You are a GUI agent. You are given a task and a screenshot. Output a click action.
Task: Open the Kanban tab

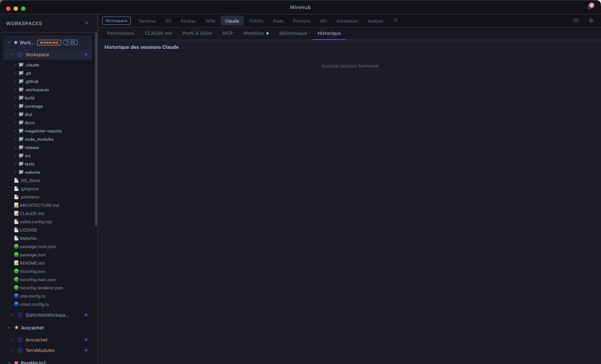188,21
